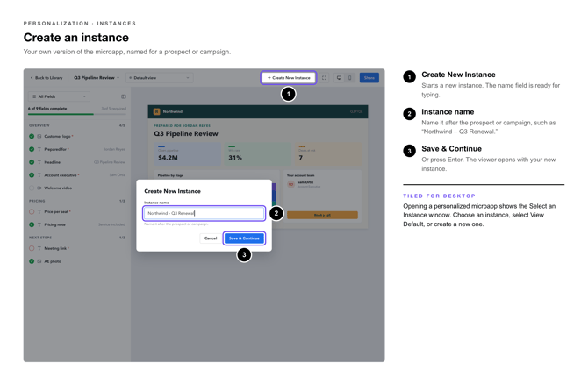The image size is (588, 377).
Task: Click the Your account team card title
Action: point(301,175)
